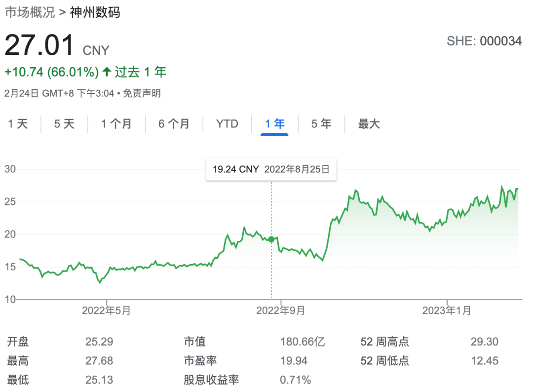Click the 2月24日 GMT+8 timestamp
Image resolution: width=533 pixels, height=392 pixels.
(59, 93)
